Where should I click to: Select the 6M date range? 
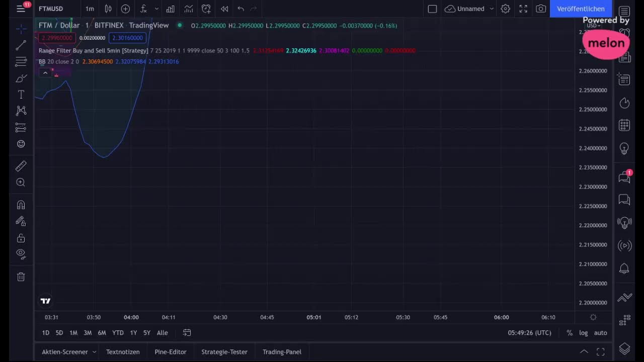point(102,333)
